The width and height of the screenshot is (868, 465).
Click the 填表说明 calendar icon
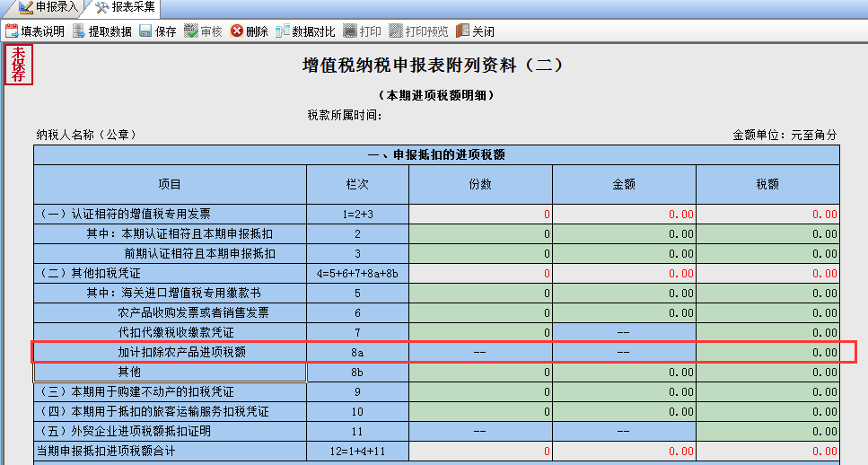[12, 31]
